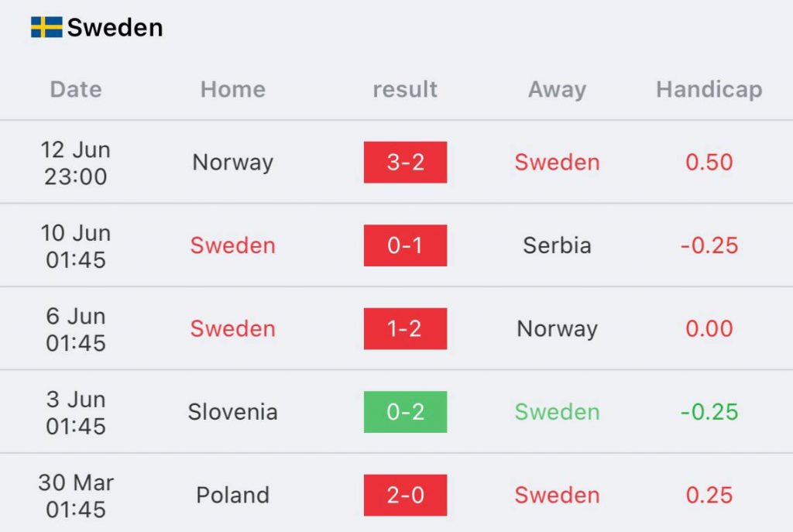Image resolution: width=793 pixels, height=532 pixels.
Task: Click the result column header
Action: point(405,90)
